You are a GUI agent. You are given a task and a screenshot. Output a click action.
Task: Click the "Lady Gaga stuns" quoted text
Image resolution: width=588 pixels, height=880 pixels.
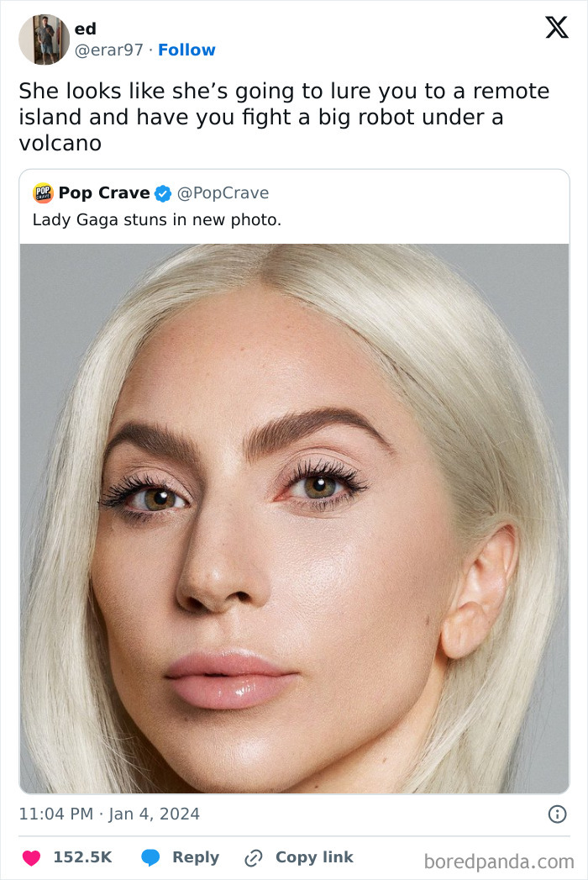[x=156, y=220]
